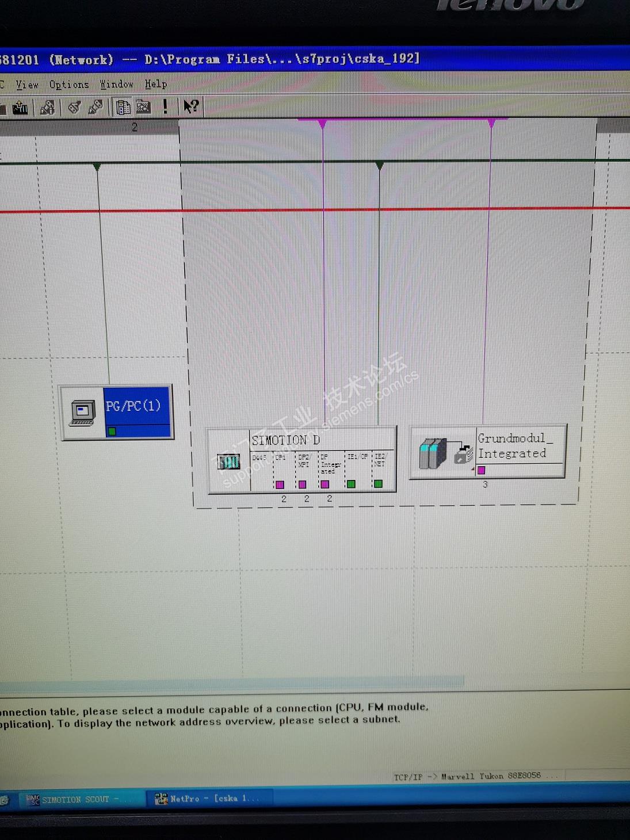Select the DP2/MPI interface magenta square
This screenshot has height=840, width=630.
tap(303, 484)
